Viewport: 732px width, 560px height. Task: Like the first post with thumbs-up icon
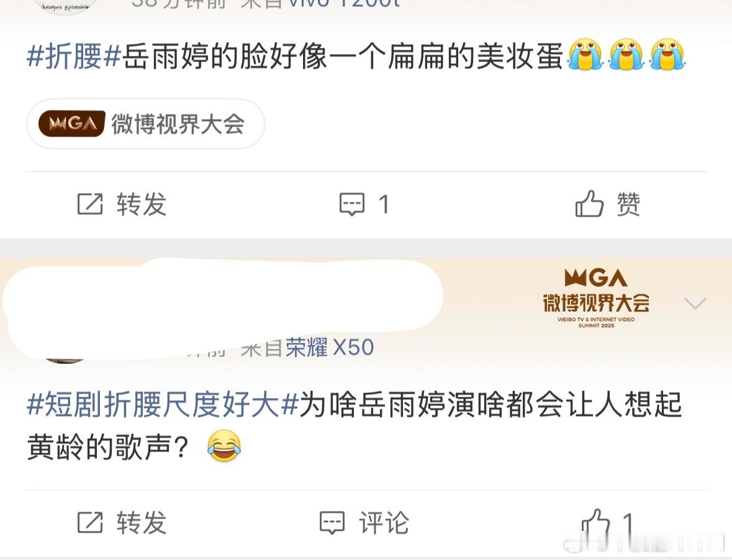point(589,204)
